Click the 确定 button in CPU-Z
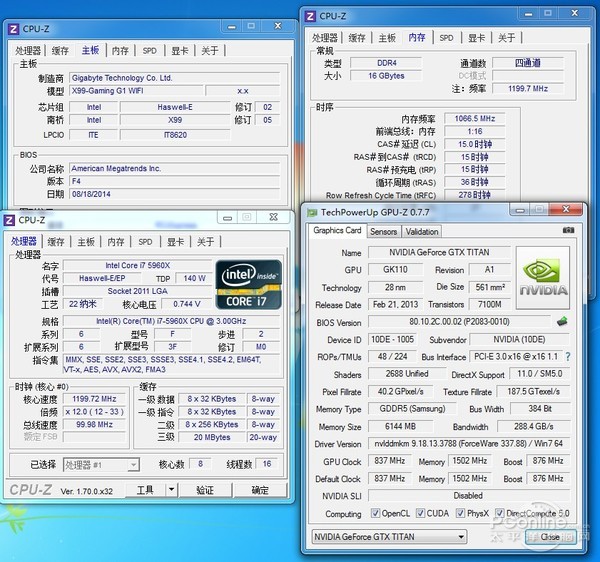This screenshot has width=600, height=562. pyautogui.click(x=260, y=489)
